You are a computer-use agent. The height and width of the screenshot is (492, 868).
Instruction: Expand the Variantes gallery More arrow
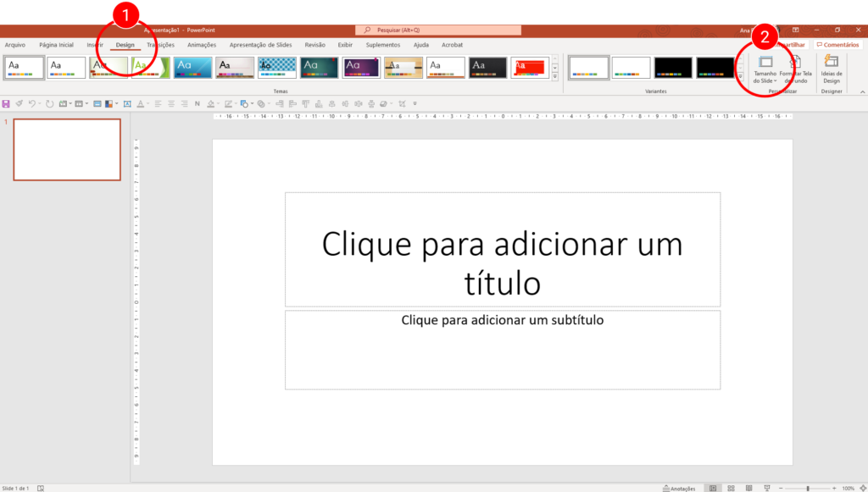pyautogui.click(x=739, y=77)
